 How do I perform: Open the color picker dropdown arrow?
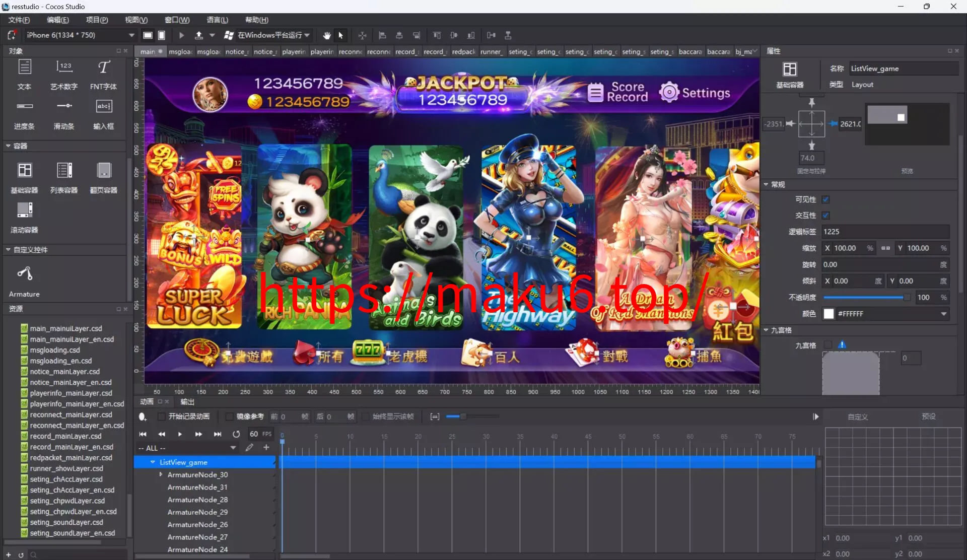click(943, 314)
